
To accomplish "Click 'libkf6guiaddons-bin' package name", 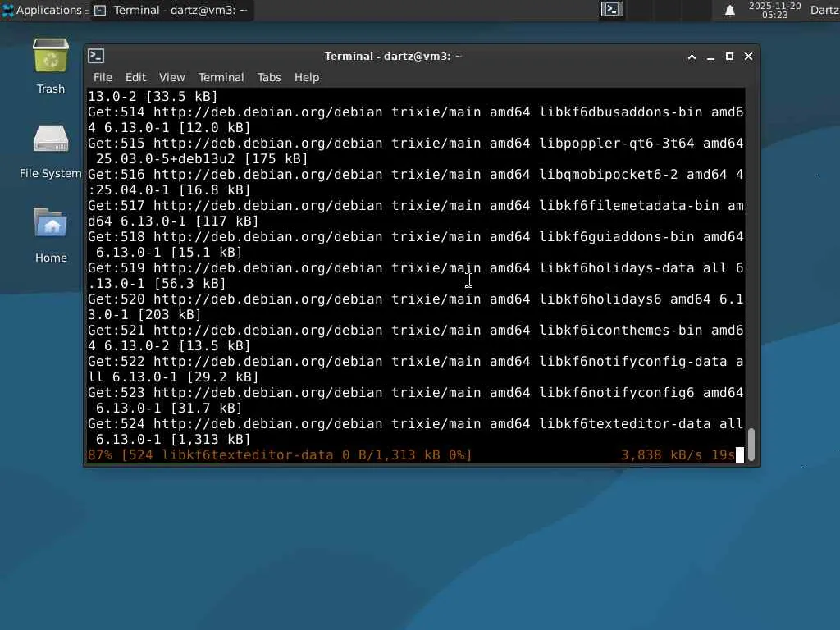I will tap(617, 236).
